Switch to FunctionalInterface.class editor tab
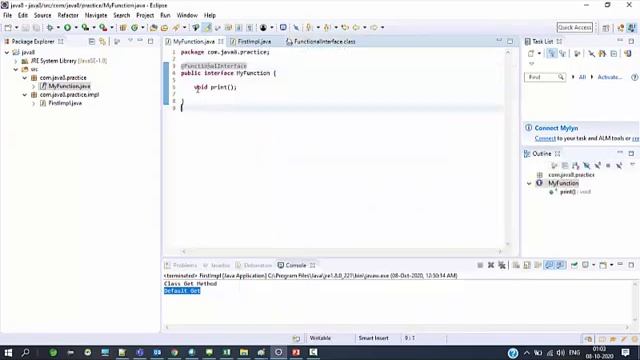This screenshot has height=360, width=640. [x=321, y=42]
